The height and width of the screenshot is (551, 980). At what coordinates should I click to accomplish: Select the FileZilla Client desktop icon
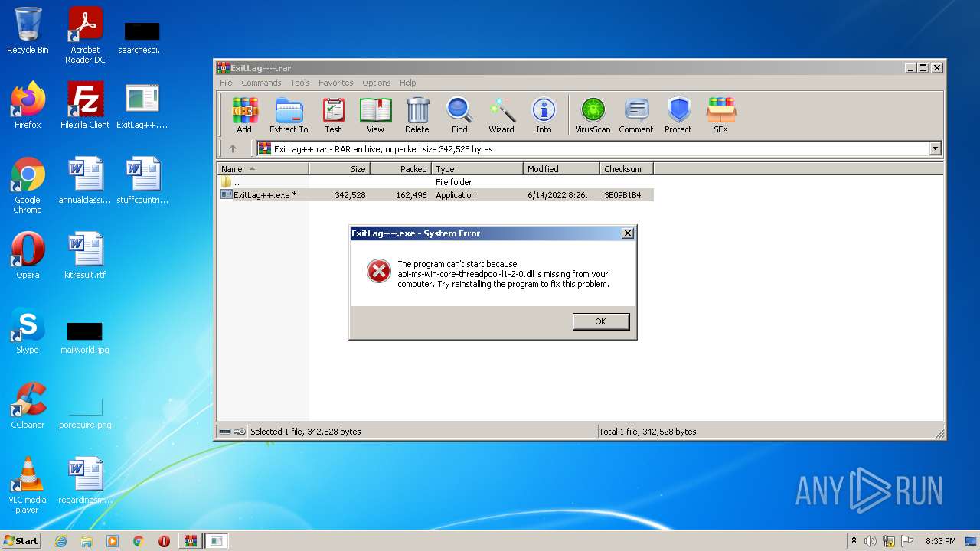pyautogui.click(x=85, y=105)
